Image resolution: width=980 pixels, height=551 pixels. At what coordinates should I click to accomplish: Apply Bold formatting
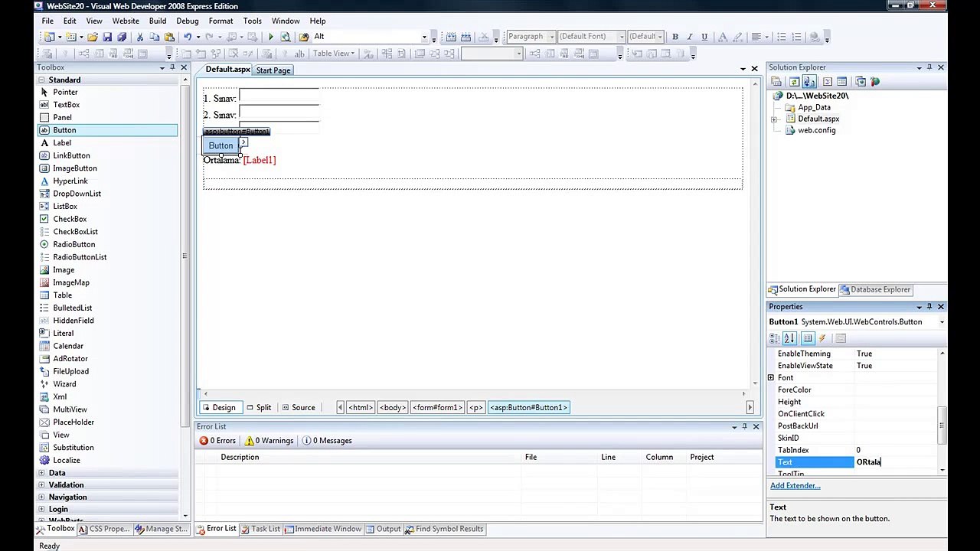tap(675, 37)
